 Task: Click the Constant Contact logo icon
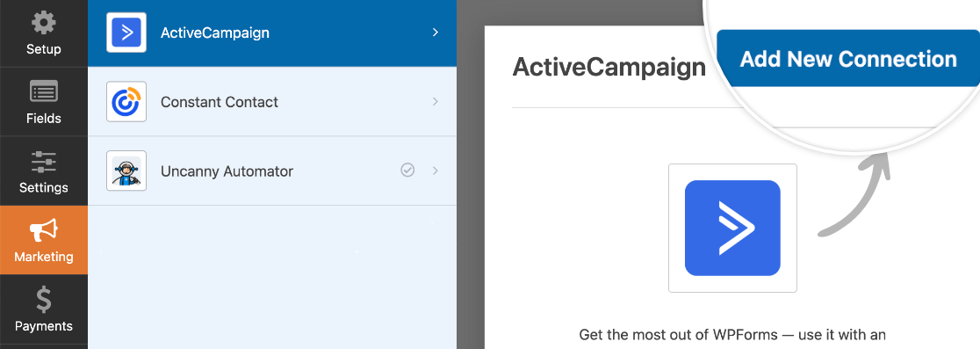126,101
